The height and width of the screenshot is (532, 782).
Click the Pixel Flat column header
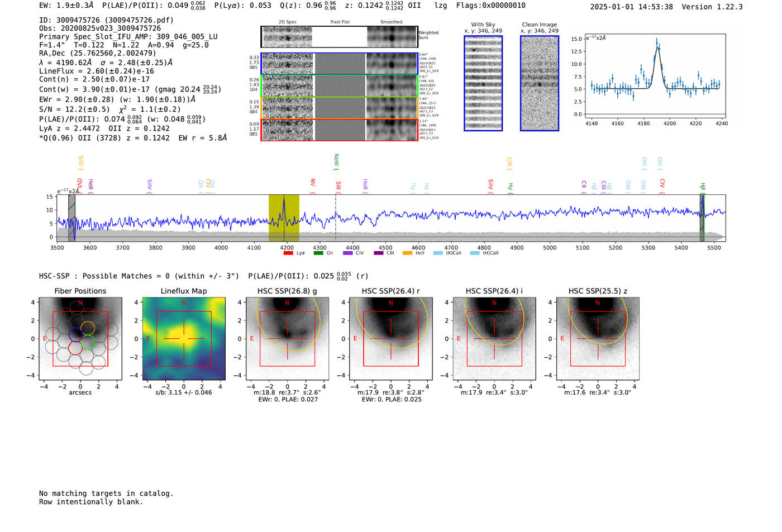(x=340, y=22)
